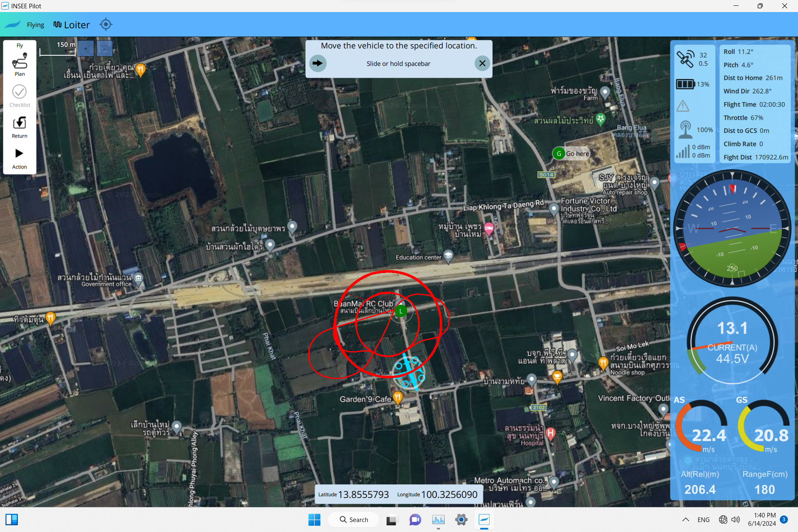The image size is (798, 532).
Task: Zoom out the map with minus button
Action: point(104,49)
